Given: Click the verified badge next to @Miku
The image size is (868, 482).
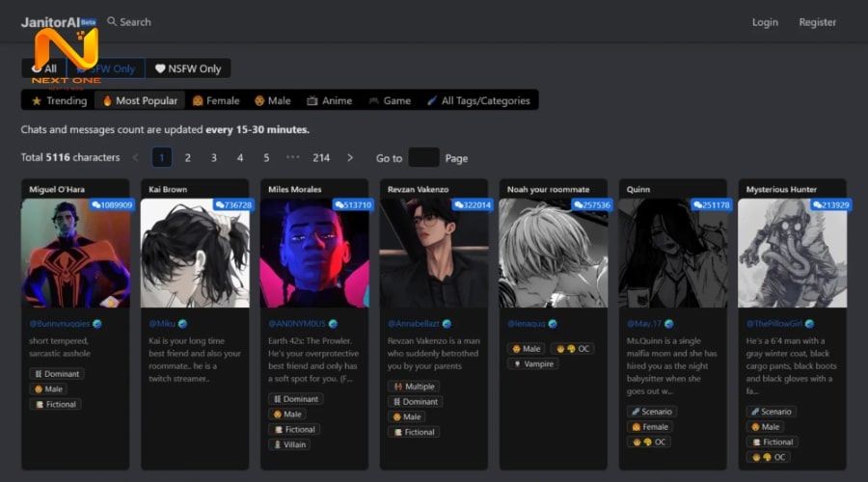Looking at the screenshot, I should coord(183,324).
